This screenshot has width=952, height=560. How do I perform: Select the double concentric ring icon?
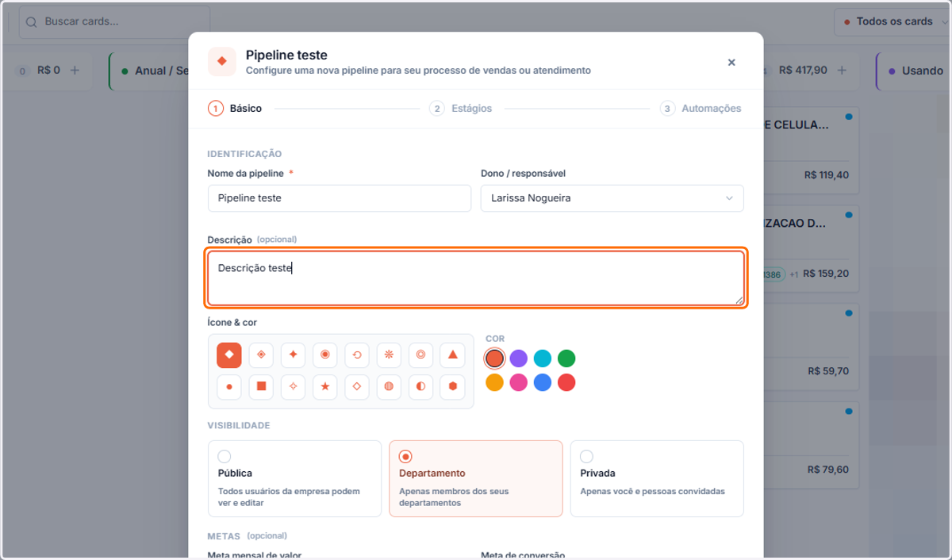(420, 355)
